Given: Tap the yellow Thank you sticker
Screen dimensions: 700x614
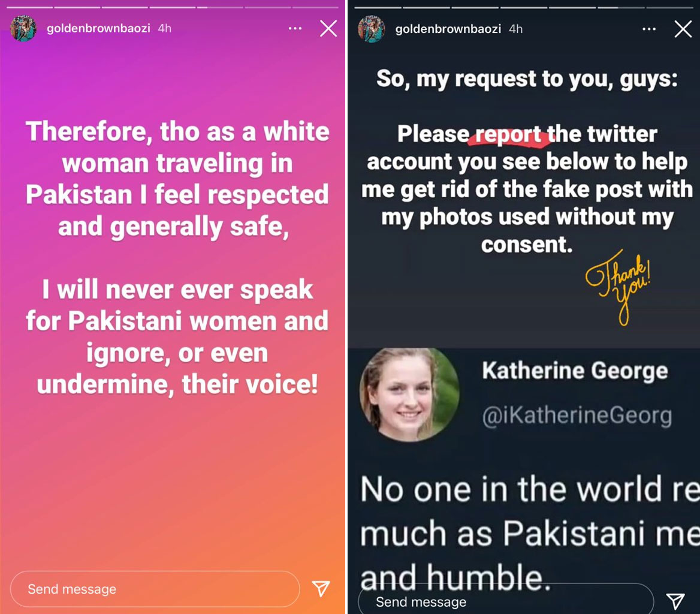Looking at the screenshot, I should [618, 287].
